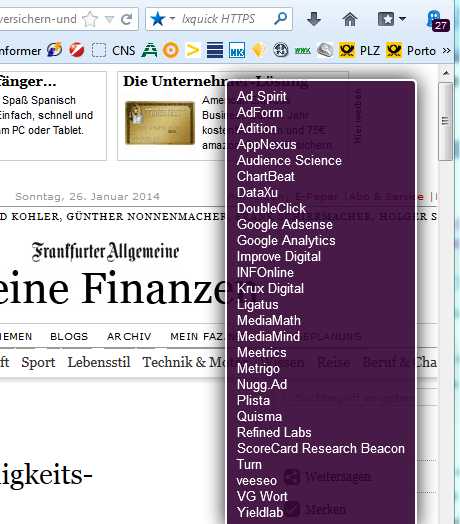Click the dotted square bookmark icon
Image resolution: width=460 pixels, height=524 pixels.
tap(99, 50)
